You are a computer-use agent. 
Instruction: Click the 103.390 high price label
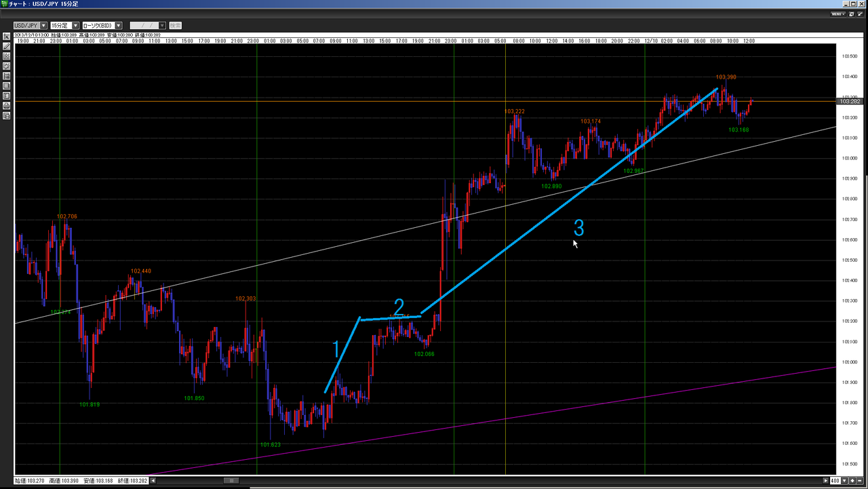coord(726,77)
